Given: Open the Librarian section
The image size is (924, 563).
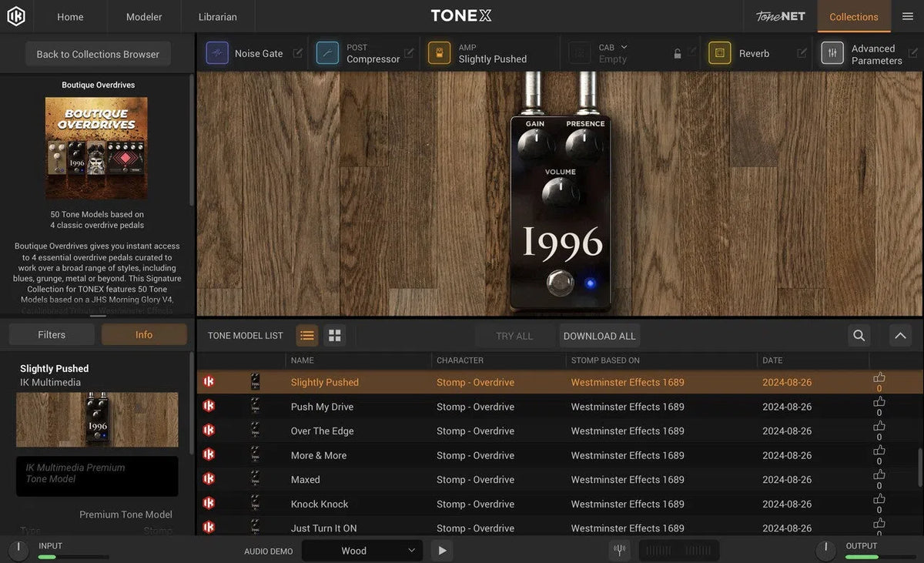Looking at the screenshot, I should [x=216, y=15].
